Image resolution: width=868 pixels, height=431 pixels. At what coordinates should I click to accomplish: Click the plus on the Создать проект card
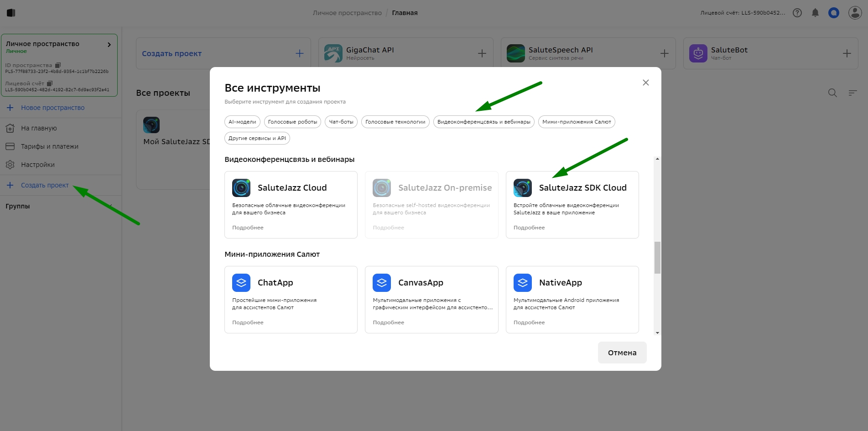click(300, 53)
